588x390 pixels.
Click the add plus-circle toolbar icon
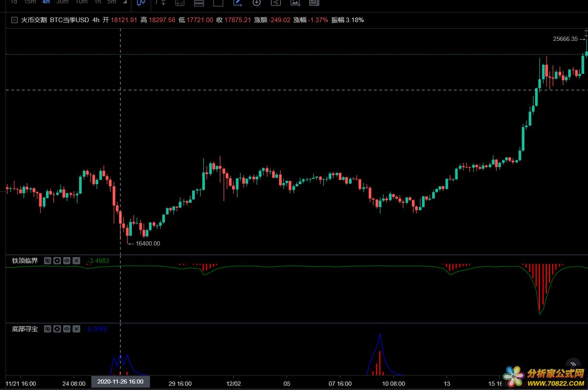pos(256,3)
